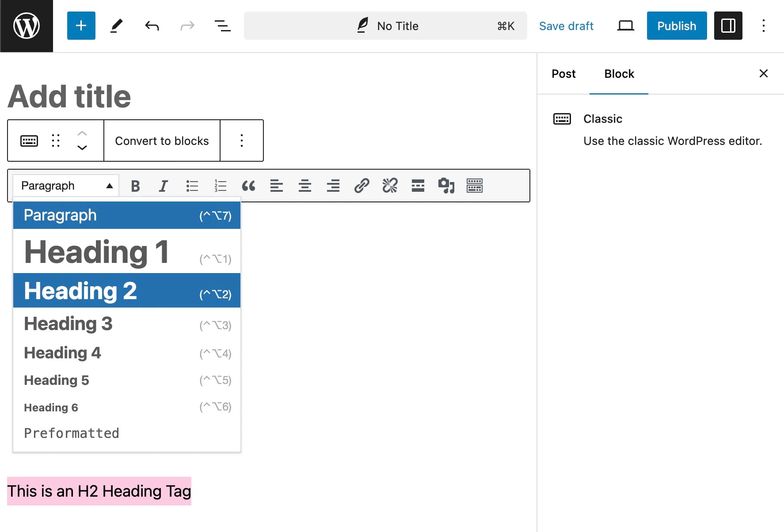Select Preformatted format option

click(x=127, y=433)
